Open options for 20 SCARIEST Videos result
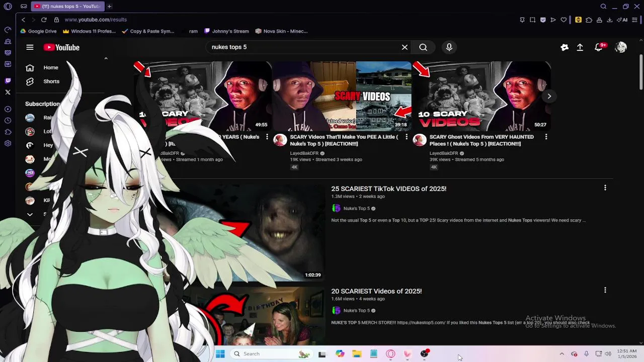 click(605, 290)
